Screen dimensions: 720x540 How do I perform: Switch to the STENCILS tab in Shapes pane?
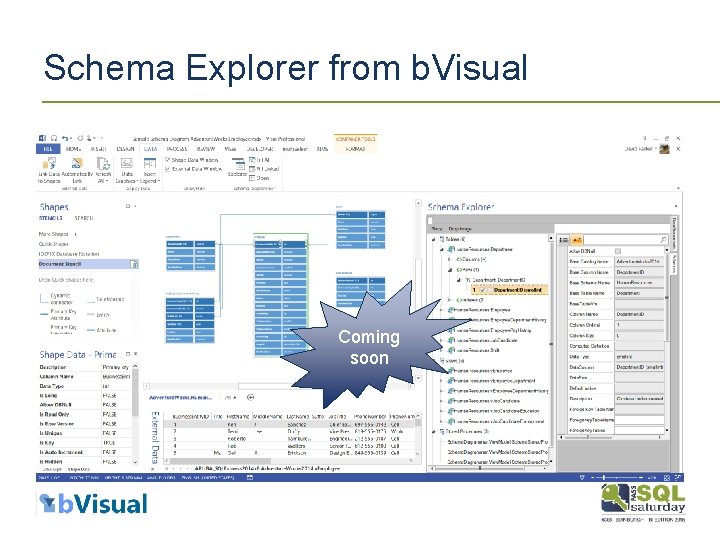(x=51, y=218)
